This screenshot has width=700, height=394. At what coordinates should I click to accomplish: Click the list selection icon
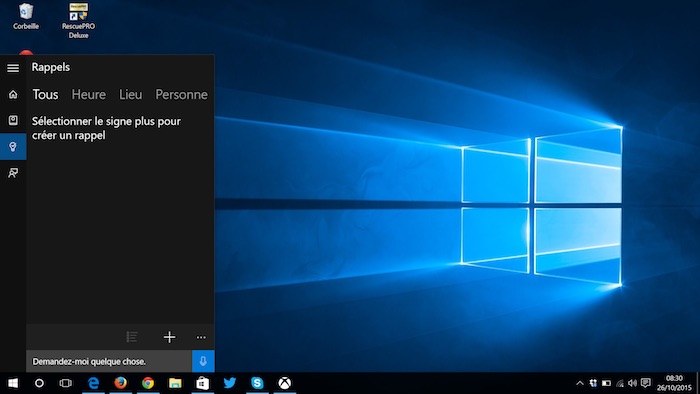tap(132, 337)
